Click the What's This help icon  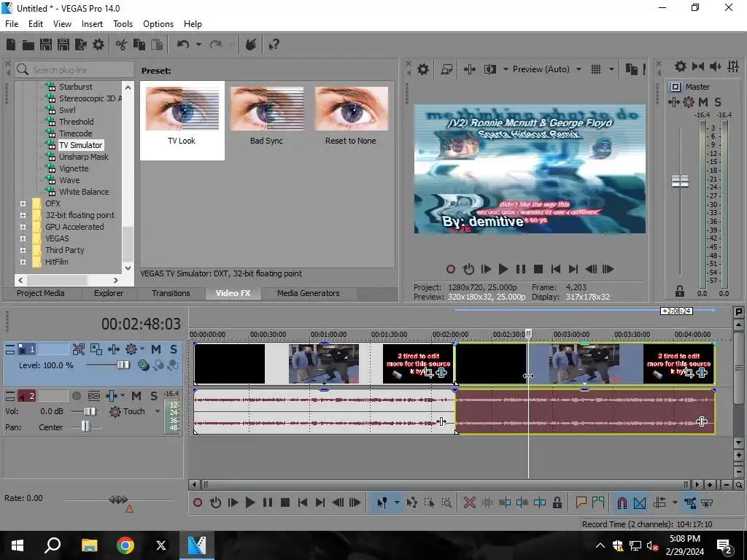(274, 44)
